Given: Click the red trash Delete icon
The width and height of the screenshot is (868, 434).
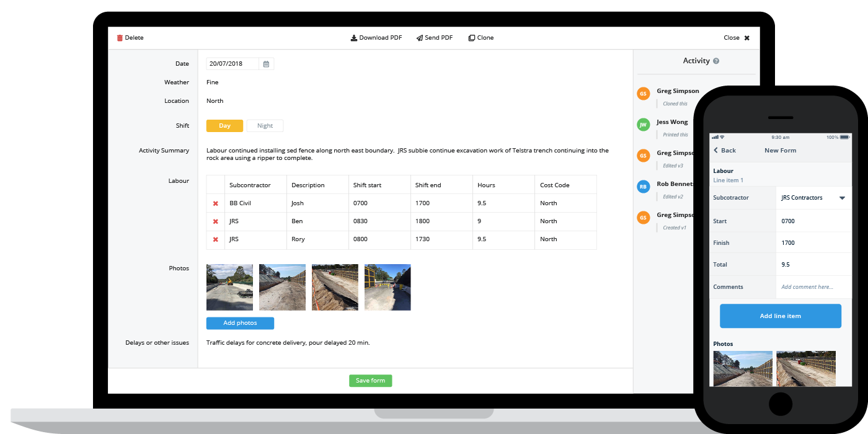Looking at the screenshot, I should (120, 38).
